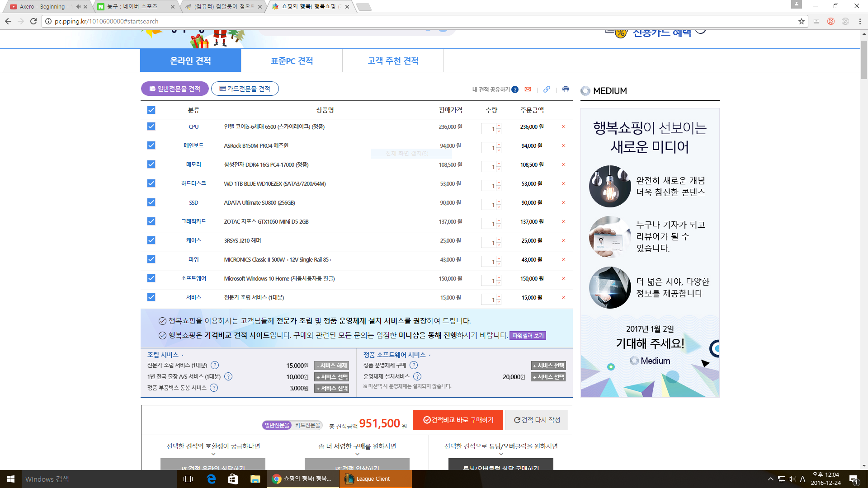Remove the CPU row with red X
Image resolution: width=868 pixels, height=488 pixels.
[x=564, y=127]
